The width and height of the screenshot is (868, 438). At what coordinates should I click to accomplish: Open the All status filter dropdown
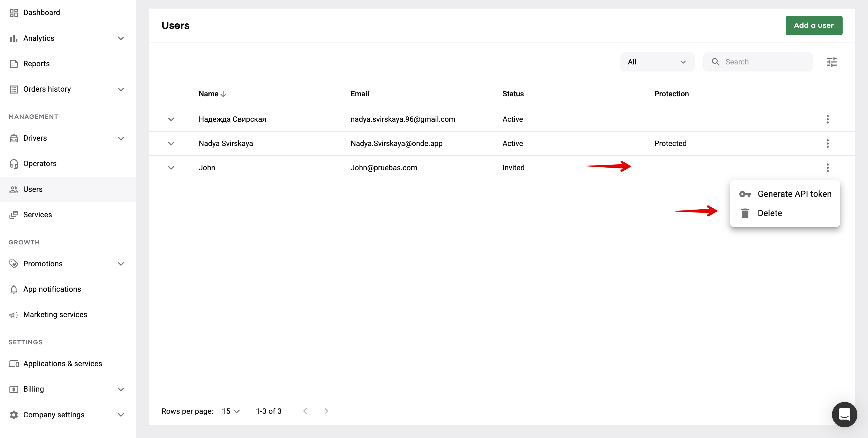[657, 62]
